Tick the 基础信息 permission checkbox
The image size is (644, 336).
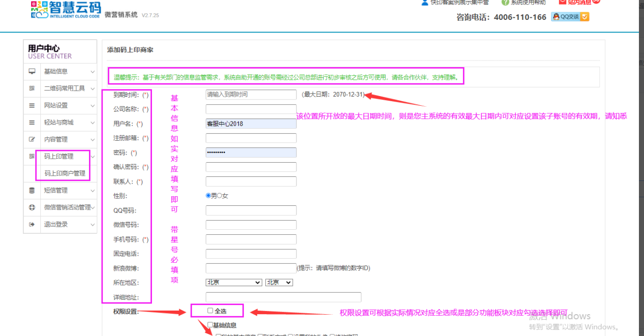click(x=210, y=325)
